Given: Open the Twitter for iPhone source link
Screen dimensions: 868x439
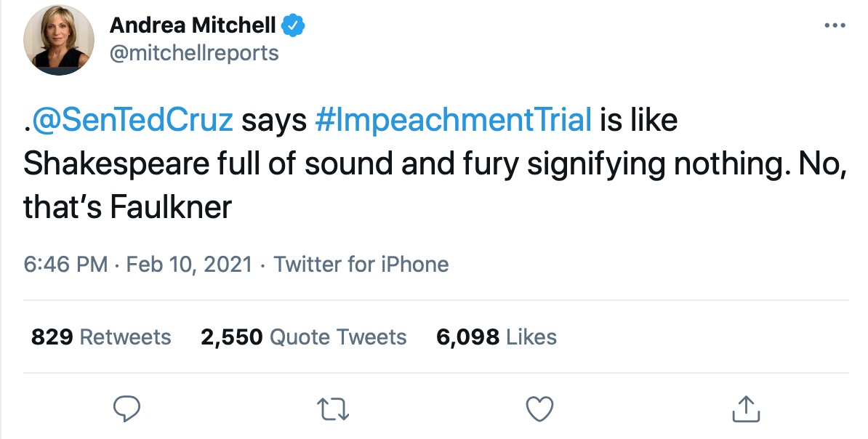Looking at the screenshot, I should tap(361, 264).
